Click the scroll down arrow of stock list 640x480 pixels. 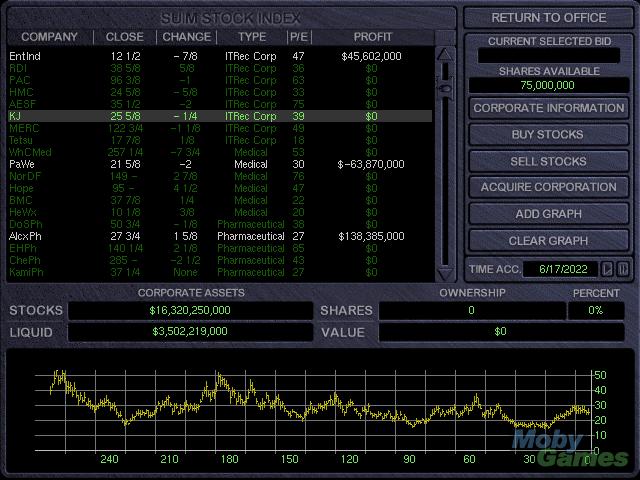[444, 273]
